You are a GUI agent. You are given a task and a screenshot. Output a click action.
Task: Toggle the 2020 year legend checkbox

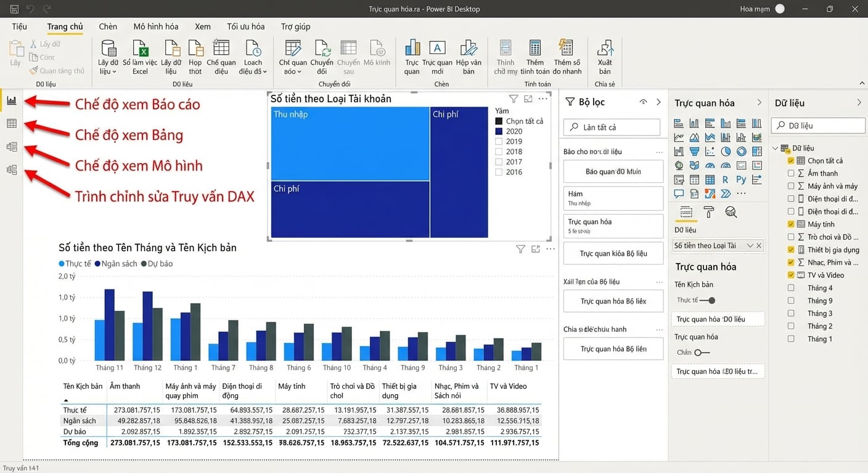coord(499,131)
